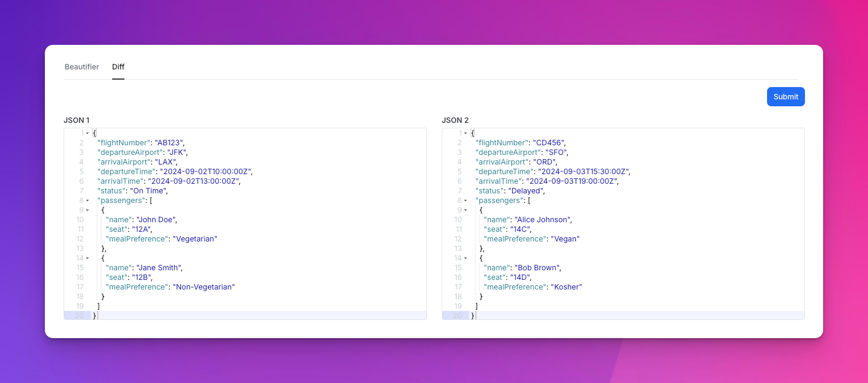
Task: Click "14D" seat value
Action: click(520, 277)
